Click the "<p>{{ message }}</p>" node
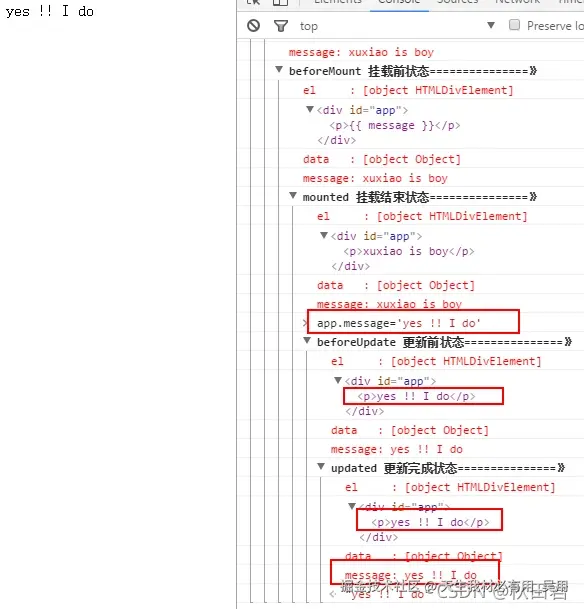Viewport: 584px width, 609px height. 395,125
